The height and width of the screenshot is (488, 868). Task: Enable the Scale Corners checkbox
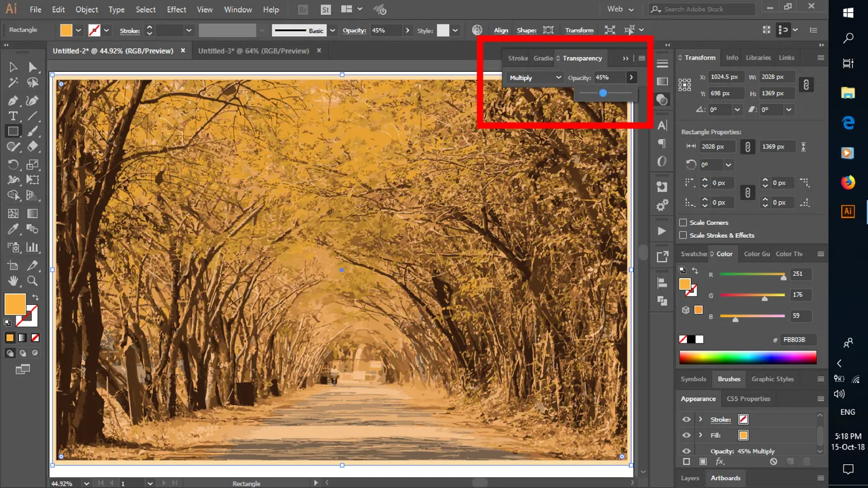pyautogui.click(x=683, y=222)
